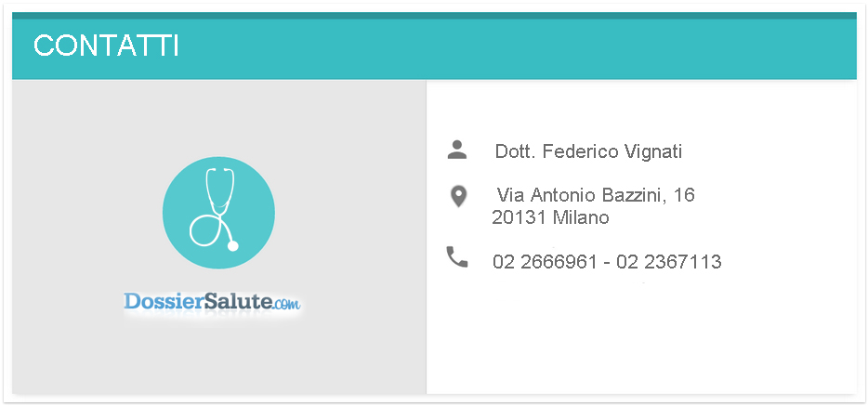Image resolution: width=868 pixels, height=406 pixels.
Task: Select the city name Milano
Action: pos(581,218)
